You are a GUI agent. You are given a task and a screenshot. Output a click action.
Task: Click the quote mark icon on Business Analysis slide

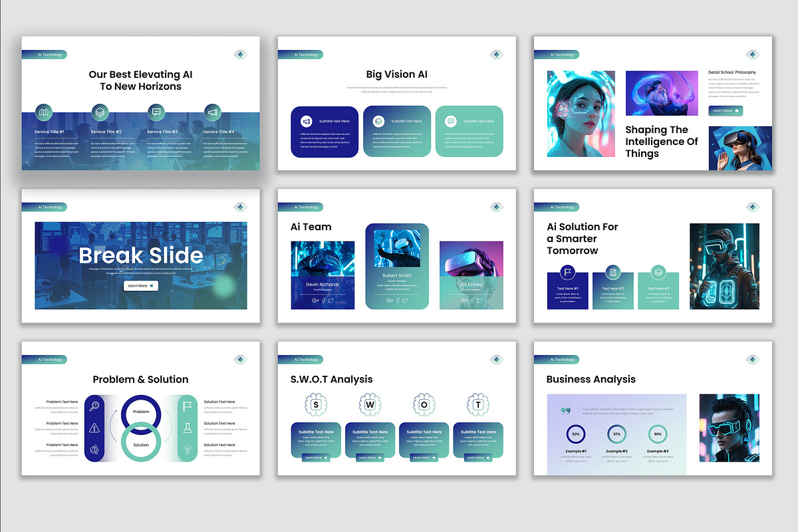(x=566, y=411)
